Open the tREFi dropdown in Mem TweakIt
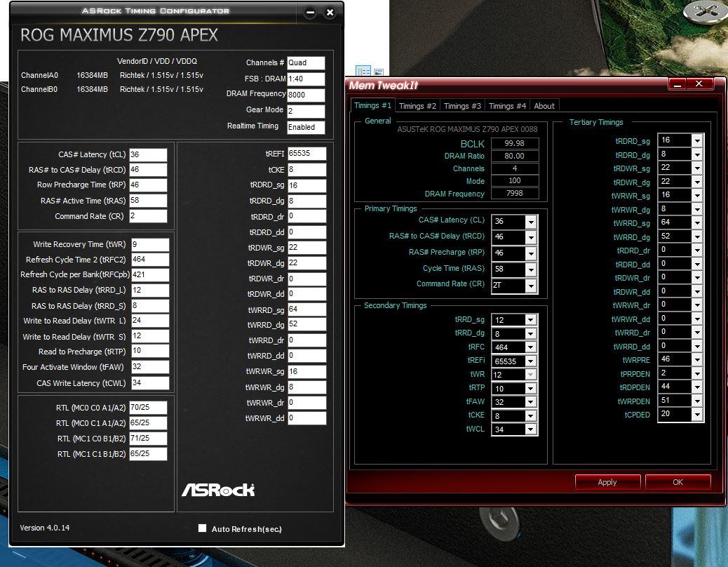Screen dimensions: 728x567 tap(530, 361)
